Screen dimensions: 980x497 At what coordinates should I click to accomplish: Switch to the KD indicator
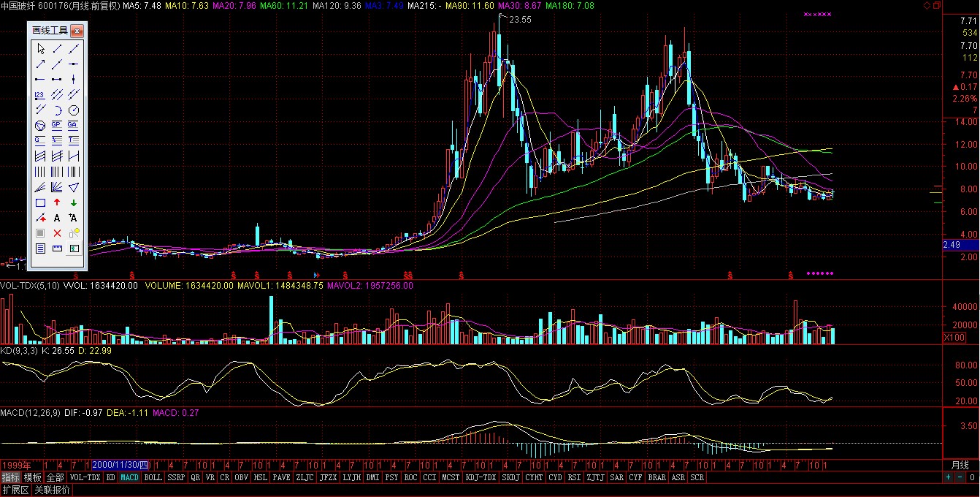click(110, 477)
